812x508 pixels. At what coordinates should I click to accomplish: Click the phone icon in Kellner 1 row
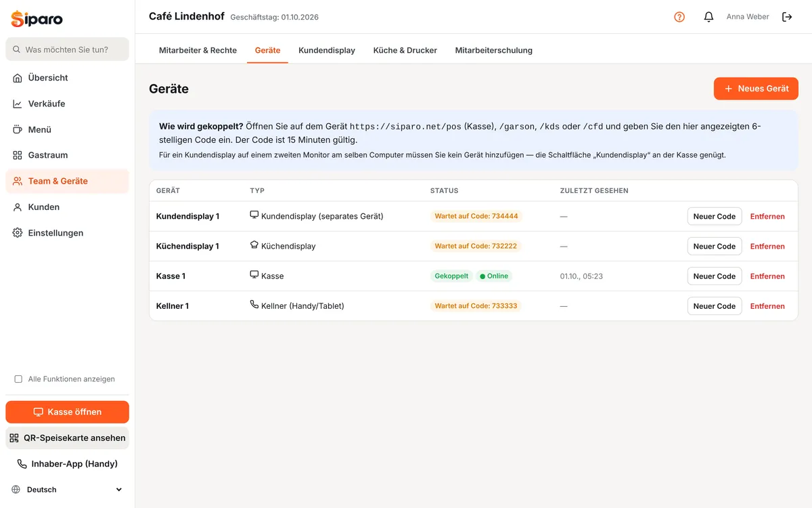254,305
